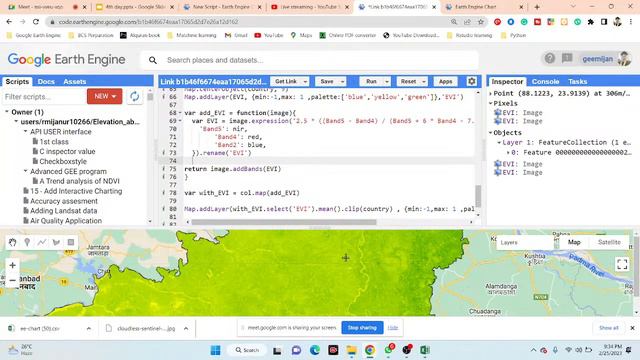Screen dimensions: 640x360
Task: Open the Checkboxstyle script
Action: (x=63, y=161)
